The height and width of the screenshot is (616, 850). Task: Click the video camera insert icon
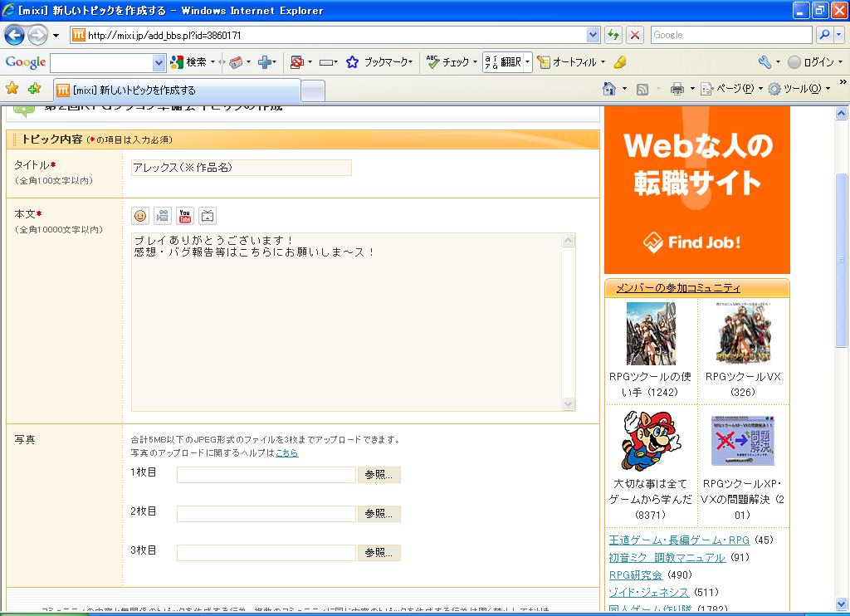(x=163, y=216)
